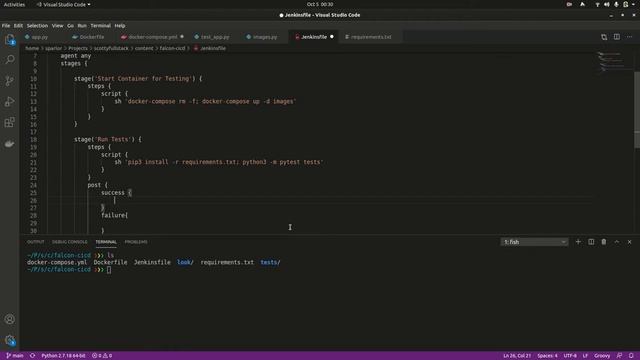Click the scottyfullstack breadcrumb segment
The width and height of the screenshot is (640, 360).
coord(111,48)
